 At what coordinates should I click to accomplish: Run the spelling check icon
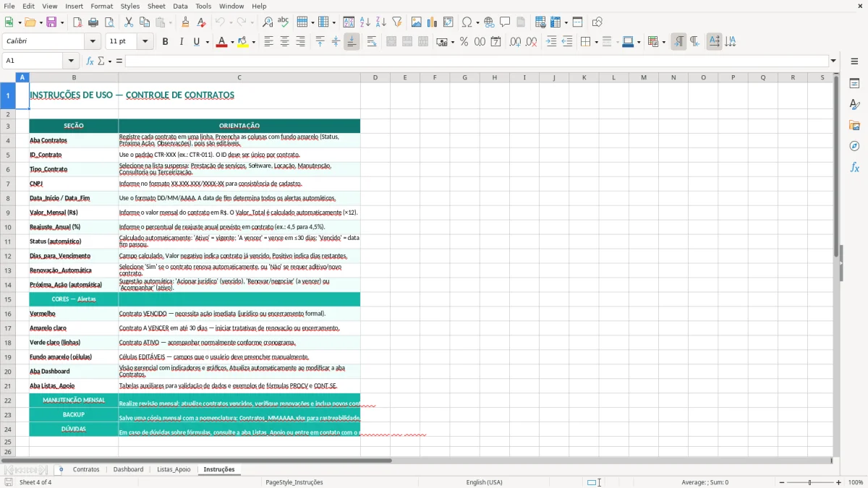[284, 22]
